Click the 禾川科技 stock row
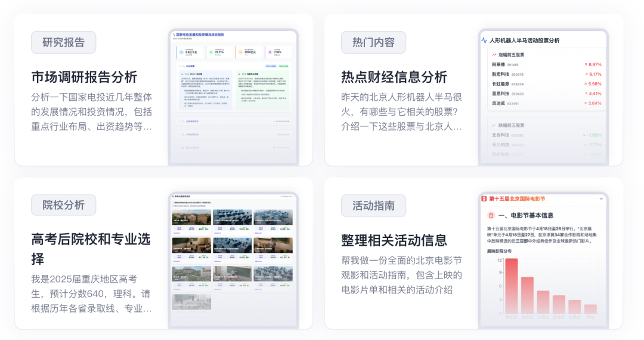Screen dimensions: 644x340 546,145
